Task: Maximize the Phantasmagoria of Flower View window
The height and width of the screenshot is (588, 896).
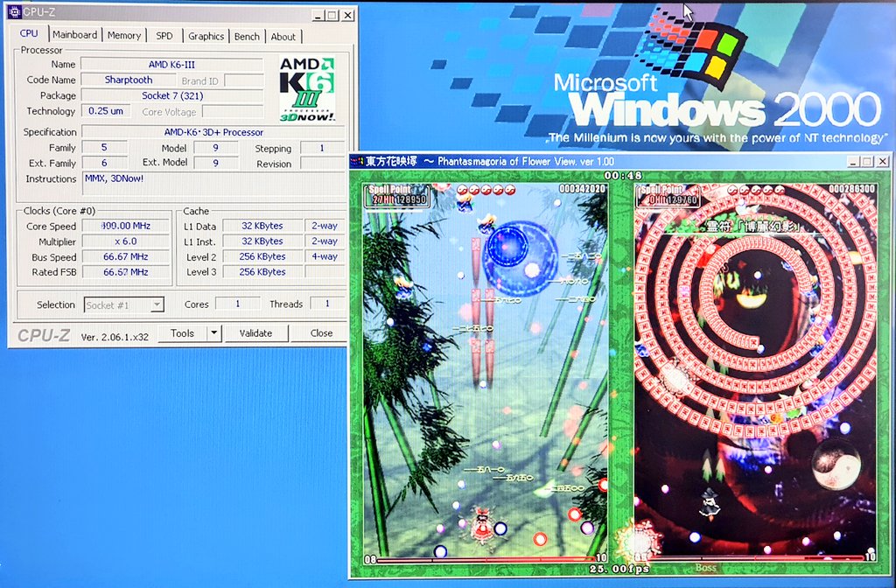Action: 867,162
